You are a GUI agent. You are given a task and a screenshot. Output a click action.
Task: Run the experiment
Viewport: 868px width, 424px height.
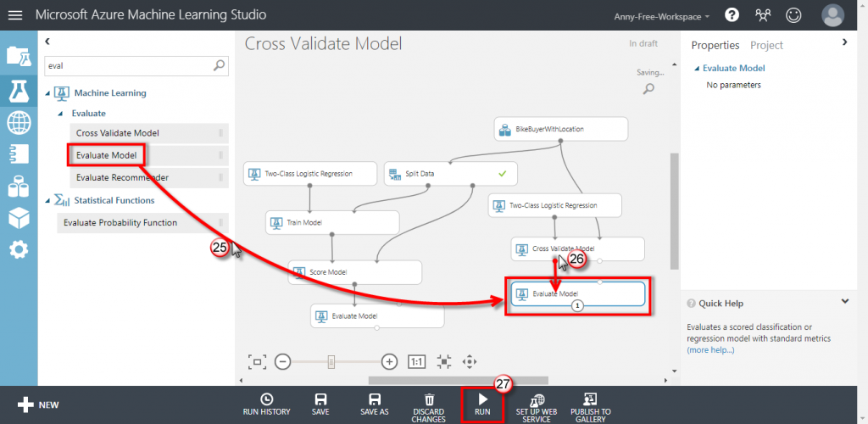pos(482,404)
